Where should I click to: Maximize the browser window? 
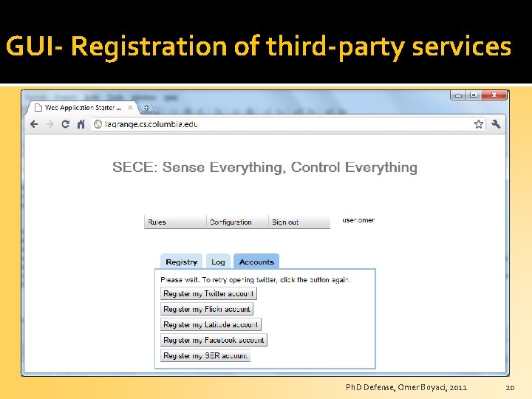474,95
